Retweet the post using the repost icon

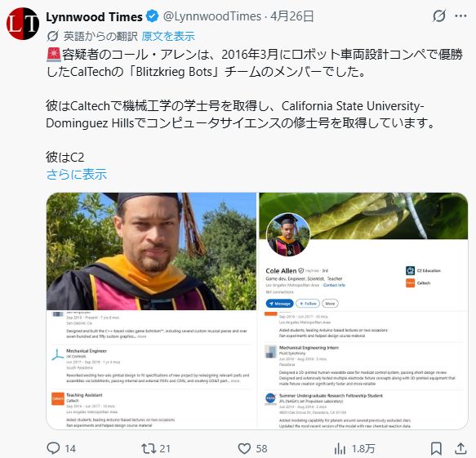149,448
